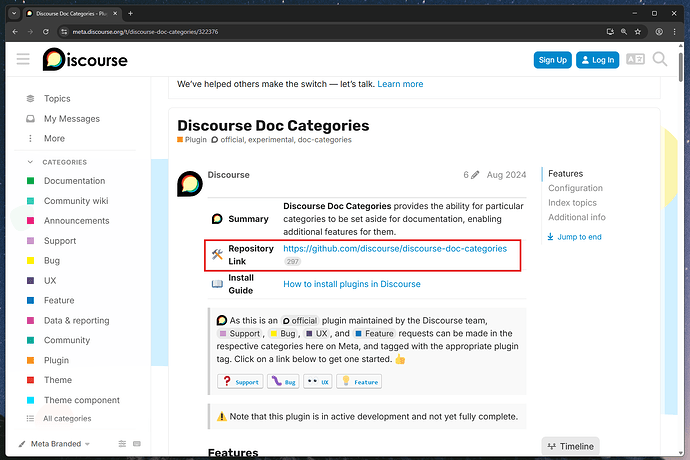This screenshot has width=690, height=460.
Task: Click the Discourse author avatar
Action: point(190,184)
